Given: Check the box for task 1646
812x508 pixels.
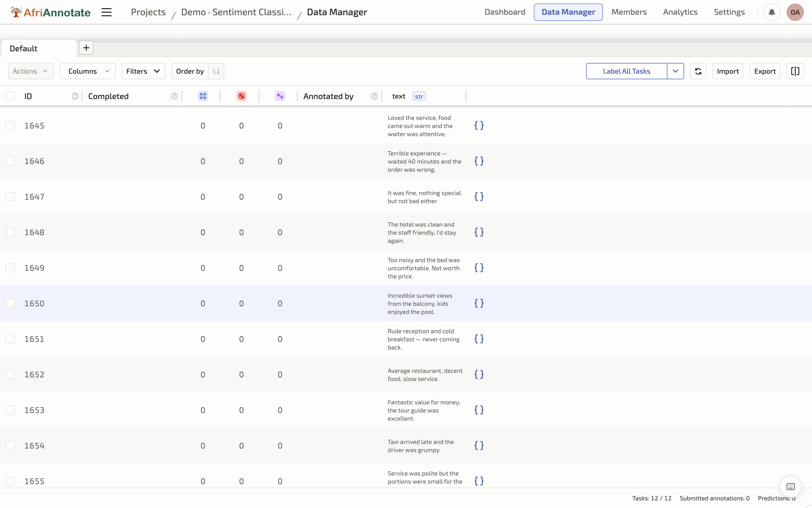Looking at the screenshot, I should coord(10,161).
